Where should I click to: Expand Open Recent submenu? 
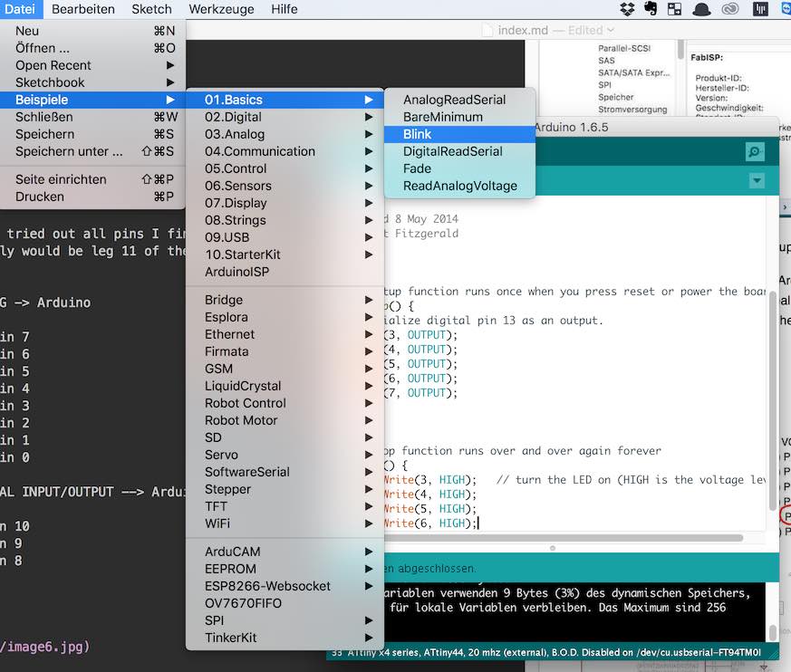pyautogui.click(x=92, y=65)
